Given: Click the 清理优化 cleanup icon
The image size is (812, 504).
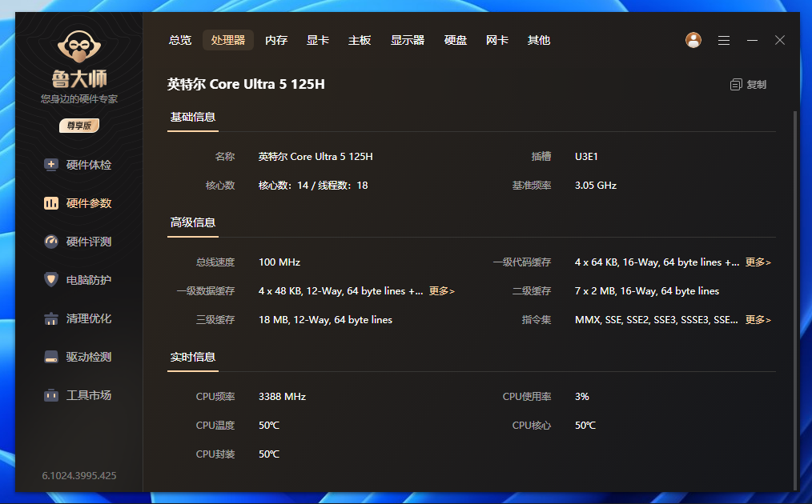Looking at the screenshot, I should click(x=50, y=318).
